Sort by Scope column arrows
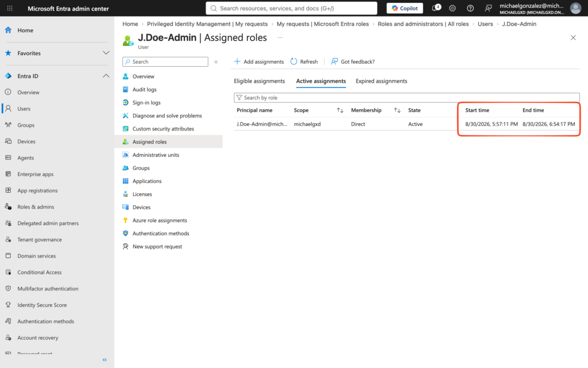This screenshot has width=588, height=368. click(x=340, y=110)
